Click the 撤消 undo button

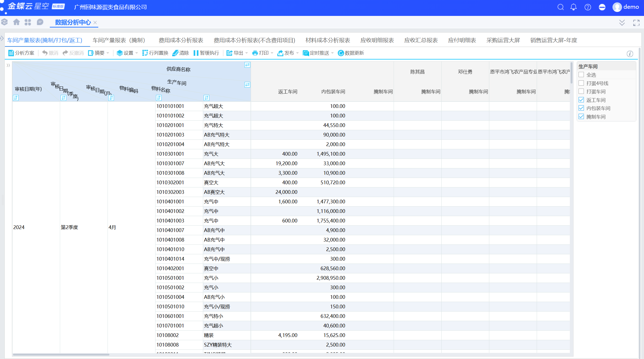[x=50, y=53]
